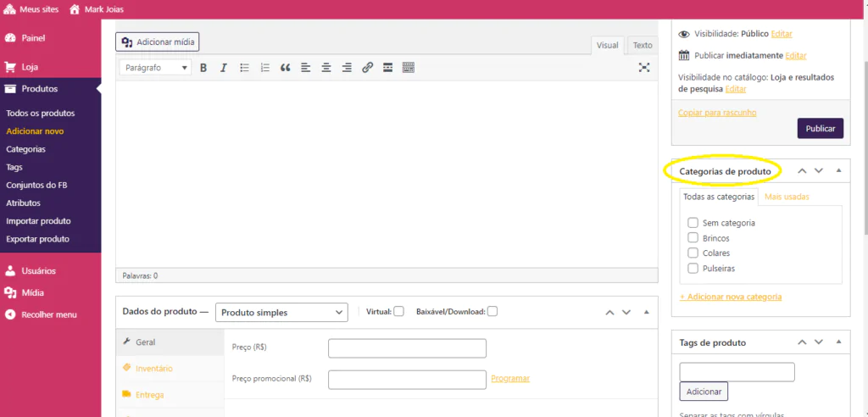Collapse the Tags de produto panel
The height and width of the screenshot is (417, 868).
838,342
